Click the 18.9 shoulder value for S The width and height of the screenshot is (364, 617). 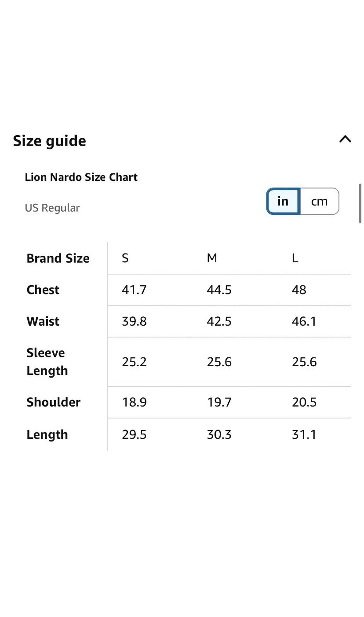pyautogui.click(x=134, y=402)
